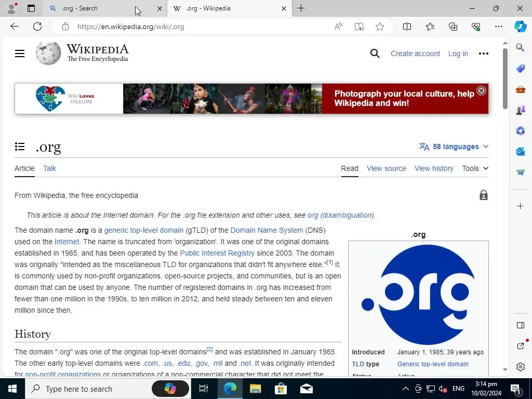Open the Edge profile icon

point(12,8)
